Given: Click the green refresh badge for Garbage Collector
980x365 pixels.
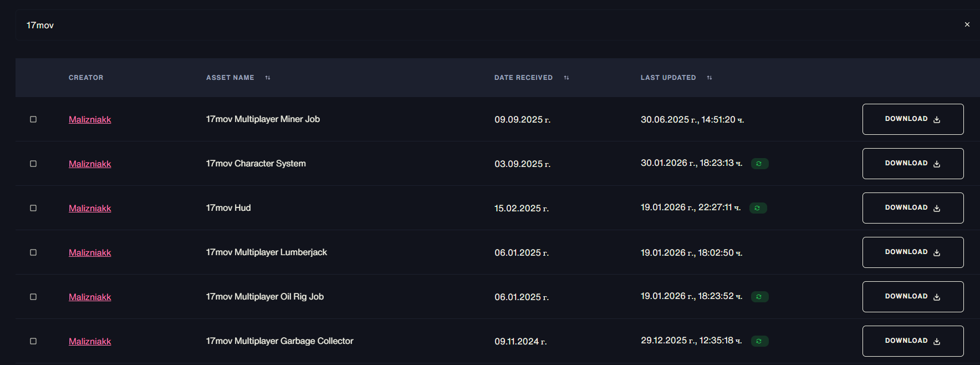Looking at the screenshot, I should click(759, 341).
